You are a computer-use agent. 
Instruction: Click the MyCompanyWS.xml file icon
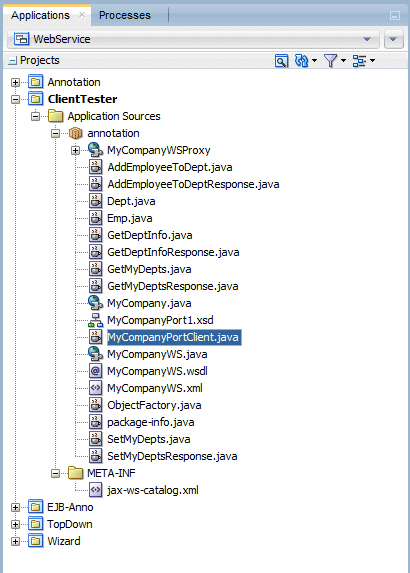click(95, 388)
